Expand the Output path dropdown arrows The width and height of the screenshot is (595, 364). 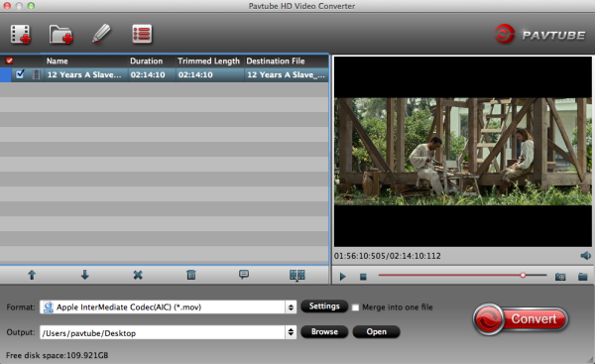point(291,332)
